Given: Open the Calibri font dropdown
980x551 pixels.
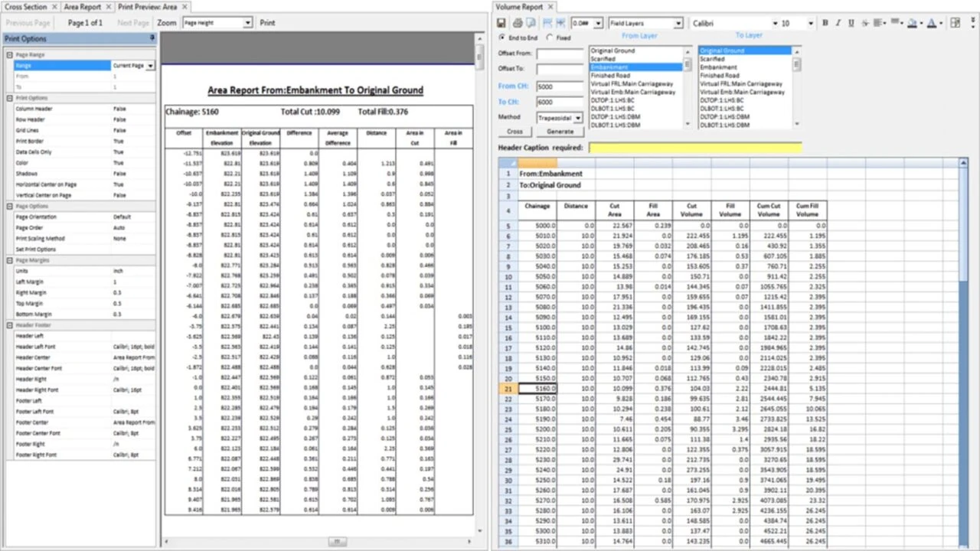Looking at the screenshot, I should pos(775,23).
